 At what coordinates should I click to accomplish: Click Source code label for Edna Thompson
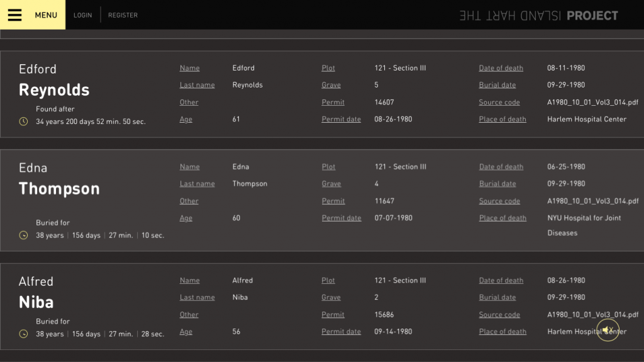point(499,201)
